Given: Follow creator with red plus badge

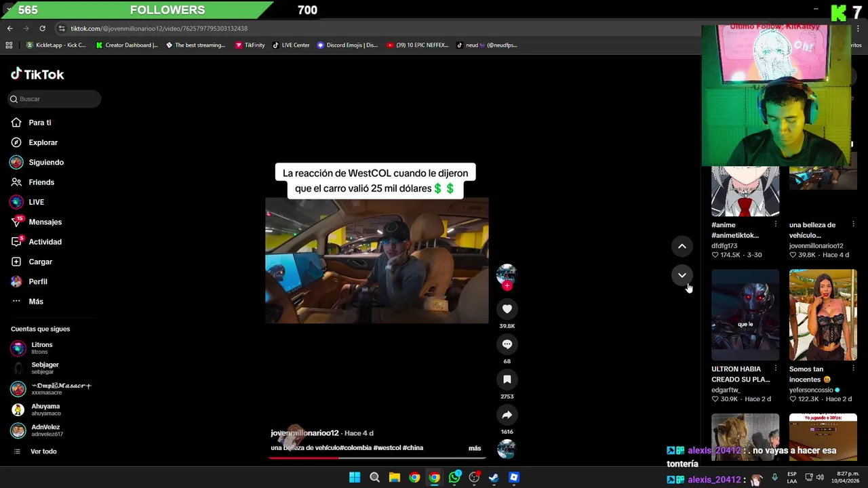Looking at the screenshot, I should (507, 286).
